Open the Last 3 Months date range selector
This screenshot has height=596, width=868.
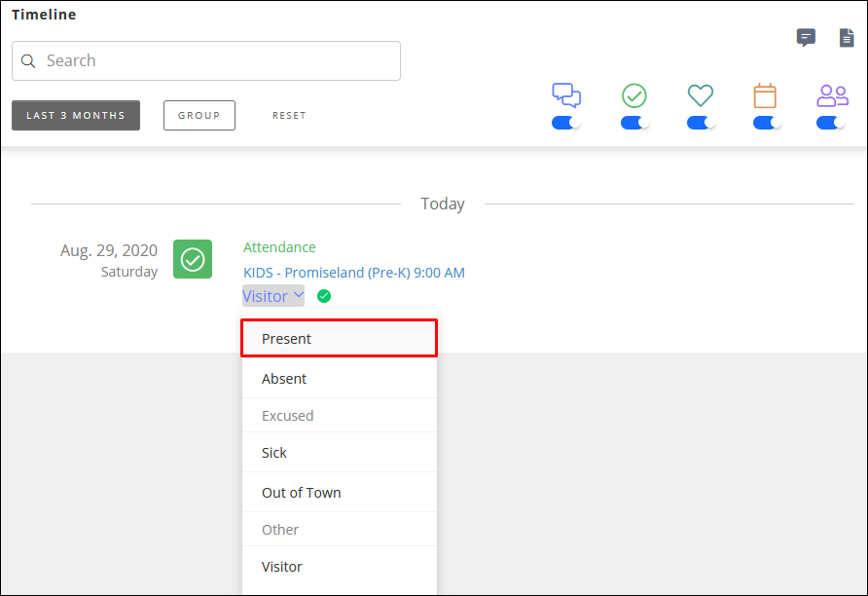tap(76, 115)
